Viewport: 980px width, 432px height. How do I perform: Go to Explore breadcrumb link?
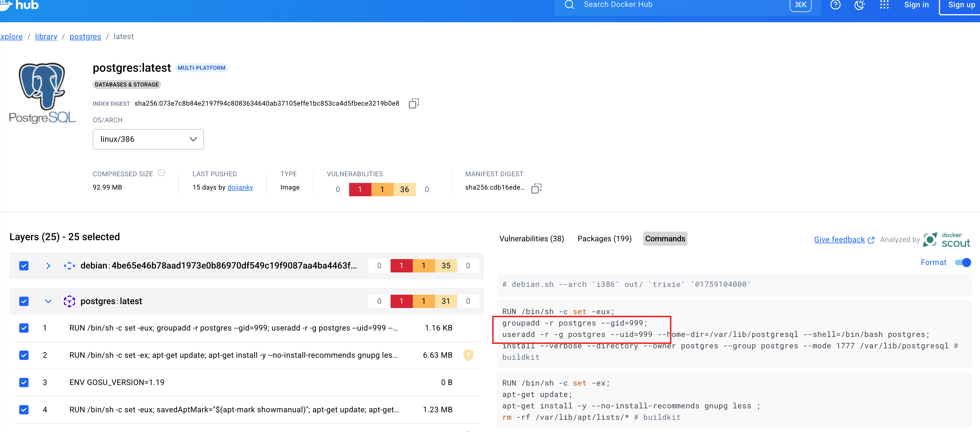(11, 36)
